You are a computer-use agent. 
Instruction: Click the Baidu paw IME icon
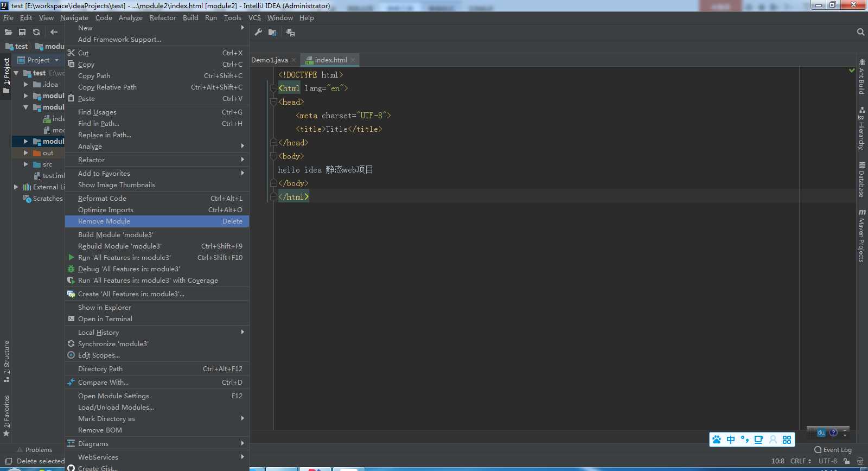717,440
